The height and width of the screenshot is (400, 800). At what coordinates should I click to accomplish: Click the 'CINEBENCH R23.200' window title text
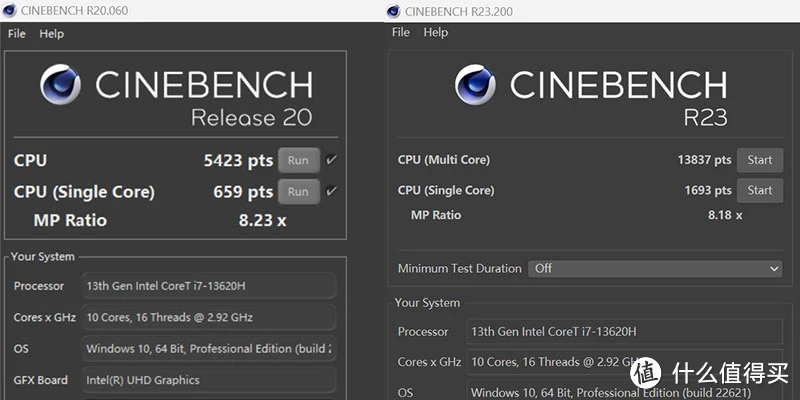pyautogui.click(x=459, y=11)
